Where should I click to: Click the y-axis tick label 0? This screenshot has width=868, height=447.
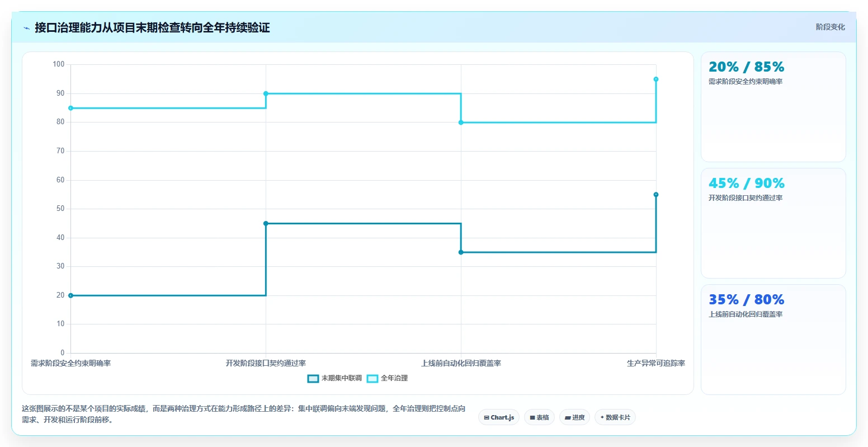tap(63, 353)
